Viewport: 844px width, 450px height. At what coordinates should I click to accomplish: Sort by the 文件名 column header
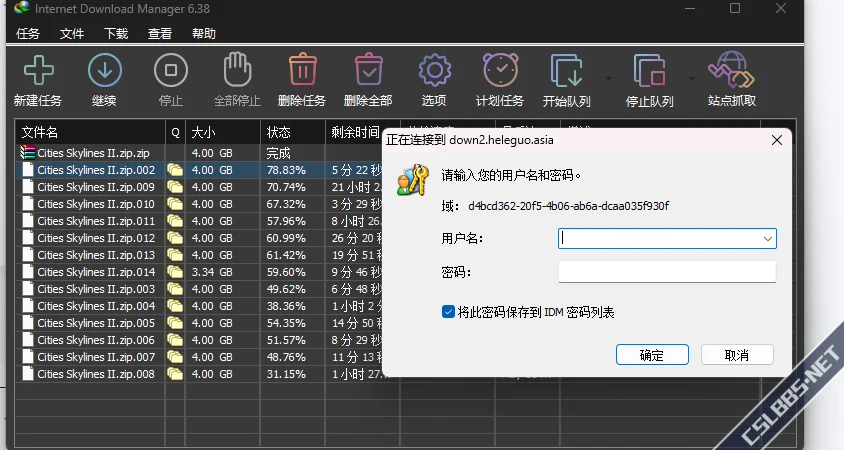point(90,132)
